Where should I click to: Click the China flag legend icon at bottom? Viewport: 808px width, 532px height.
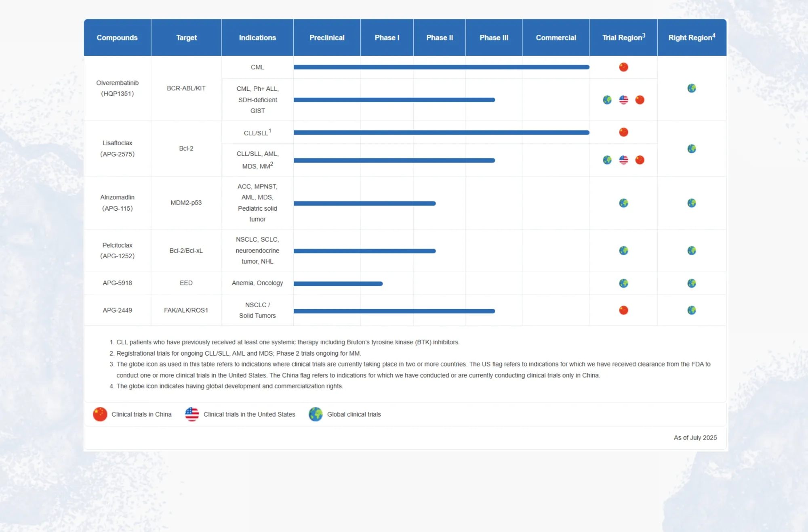tap(99, 414)
